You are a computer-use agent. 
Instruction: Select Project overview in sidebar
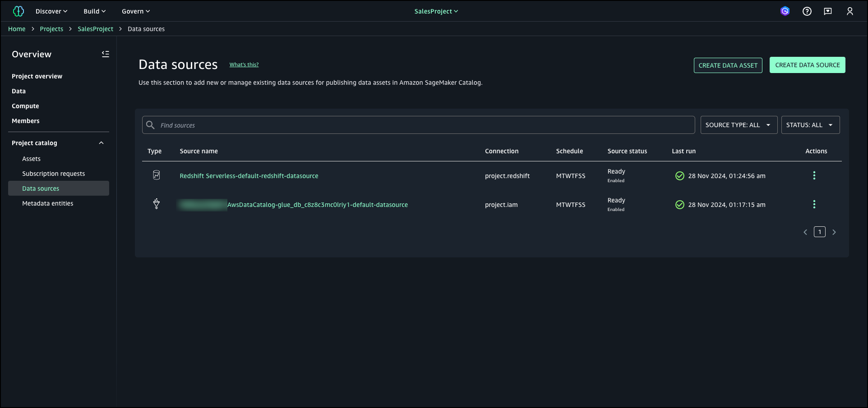[x=37, y=76]
